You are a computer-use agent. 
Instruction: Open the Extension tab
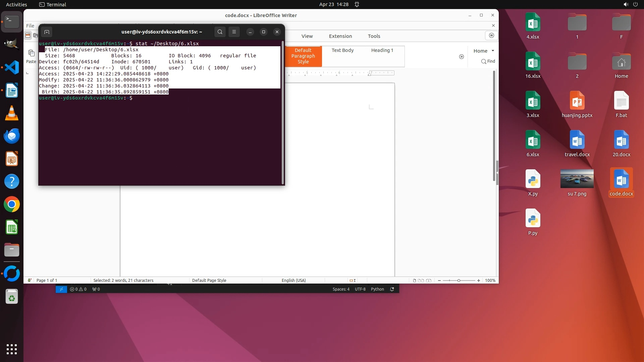(x=340, y=36)
